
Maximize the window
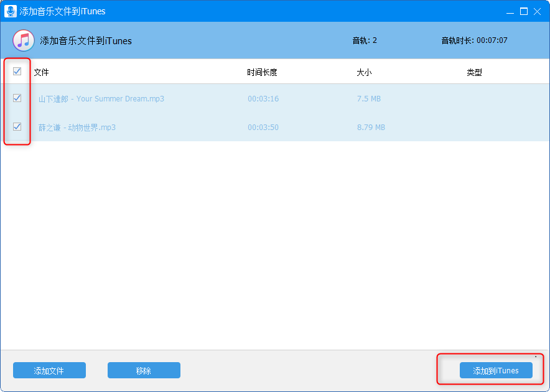pyautogui.click(x=524, y=12)
